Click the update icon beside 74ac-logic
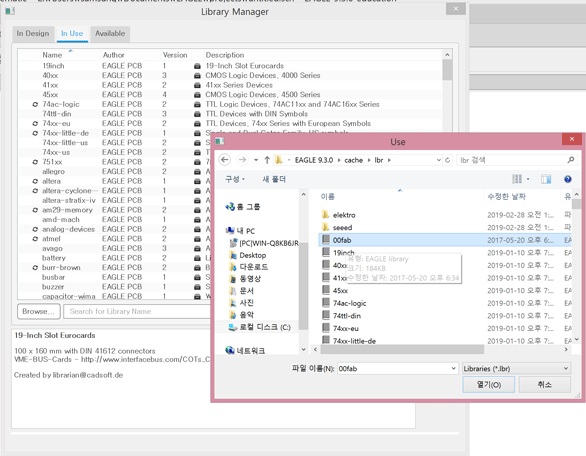 point(35,104)
